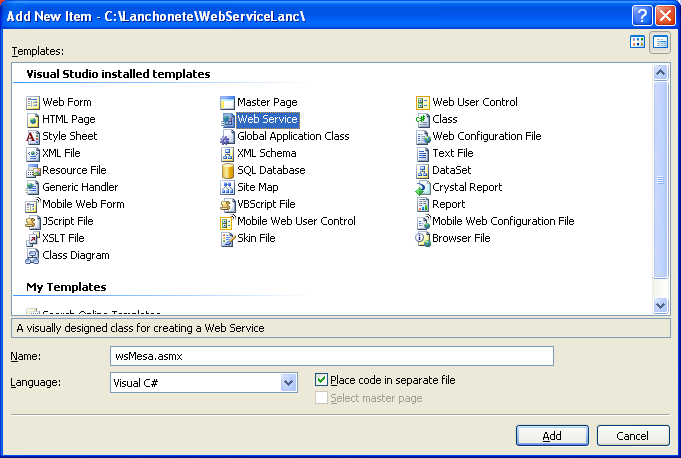Screen dimensions: 681x458
Task: Click the Web Configuration File label
Action: [487, 136]
